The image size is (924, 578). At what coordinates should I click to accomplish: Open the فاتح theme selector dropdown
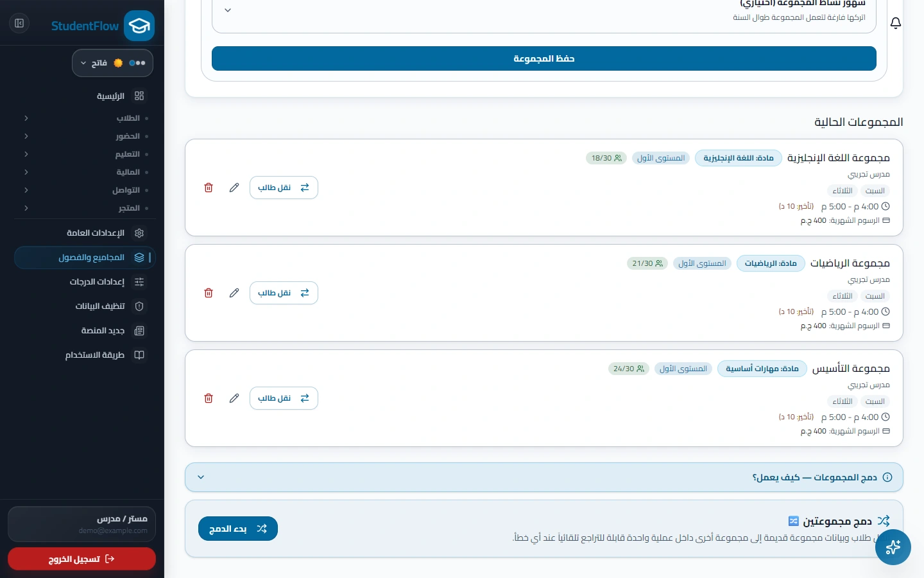pyautogui.click(x=112, y=63)
